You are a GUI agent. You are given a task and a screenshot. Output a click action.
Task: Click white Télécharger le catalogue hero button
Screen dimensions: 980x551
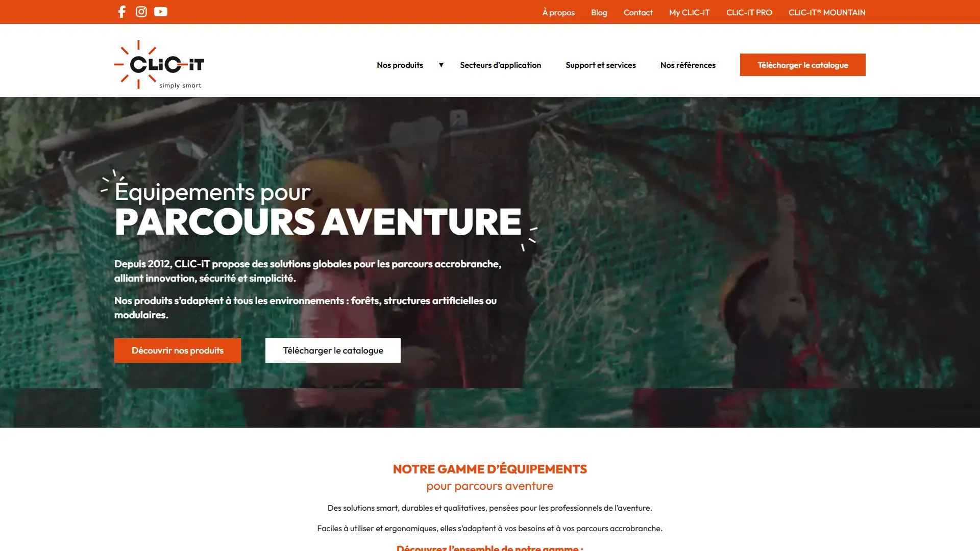click(333, 350)
